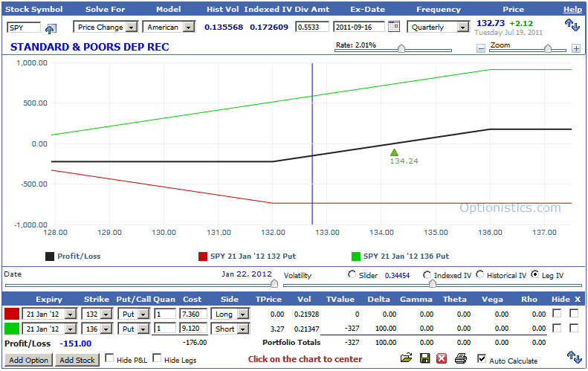Toggle the Auto Calculate checkbox
The width and height of the screenshot is (588, 371).
(482, 358)
